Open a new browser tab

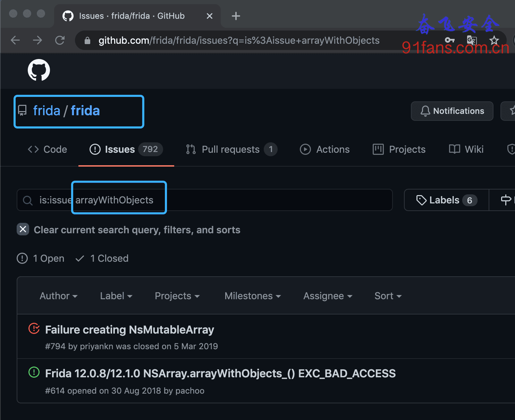click(x=236, y=16)
